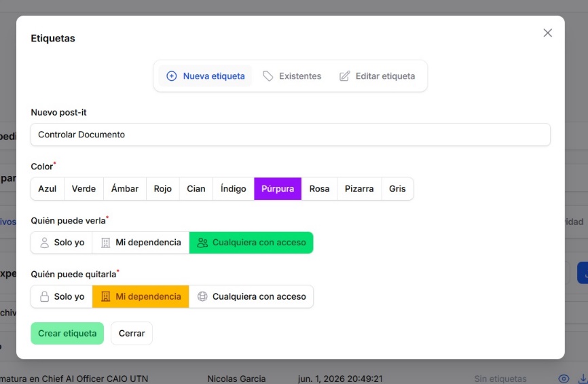Viewport: 588px width, 384px height.
Task: Set label color to Pizarra
Action: tap(359, 189)
